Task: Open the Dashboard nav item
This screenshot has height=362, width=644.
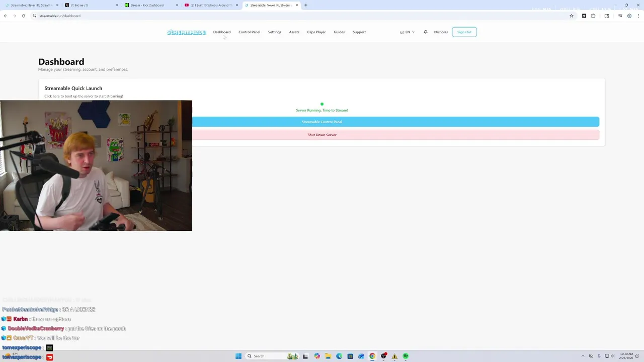Action: coord(222,32)
